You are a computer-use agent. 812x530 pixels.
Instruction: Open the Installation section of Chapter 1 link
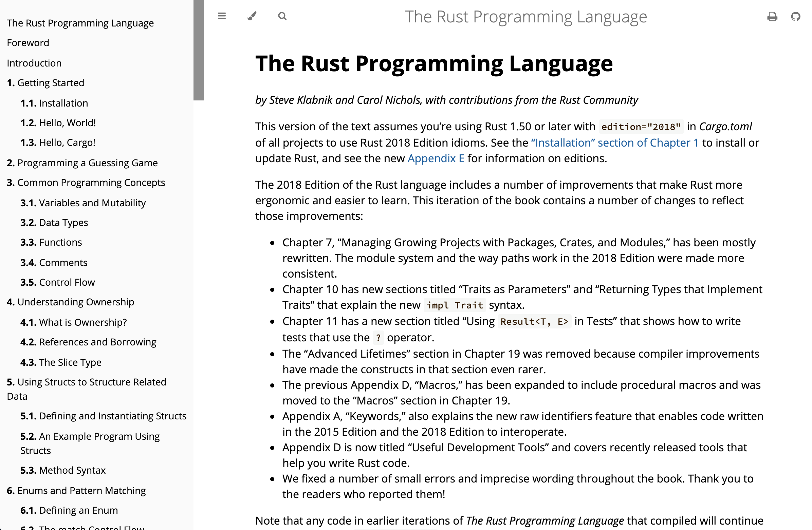click(615, 143)
